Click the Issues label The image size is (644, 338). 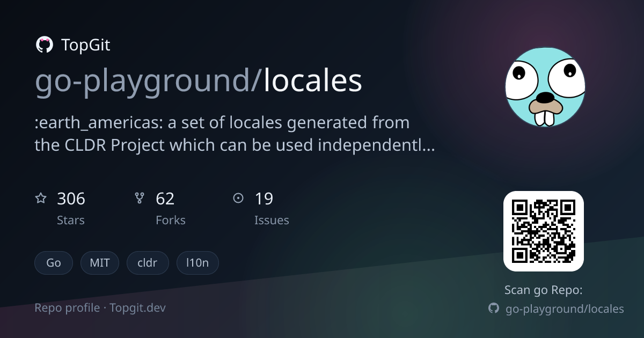click(272, 221)
